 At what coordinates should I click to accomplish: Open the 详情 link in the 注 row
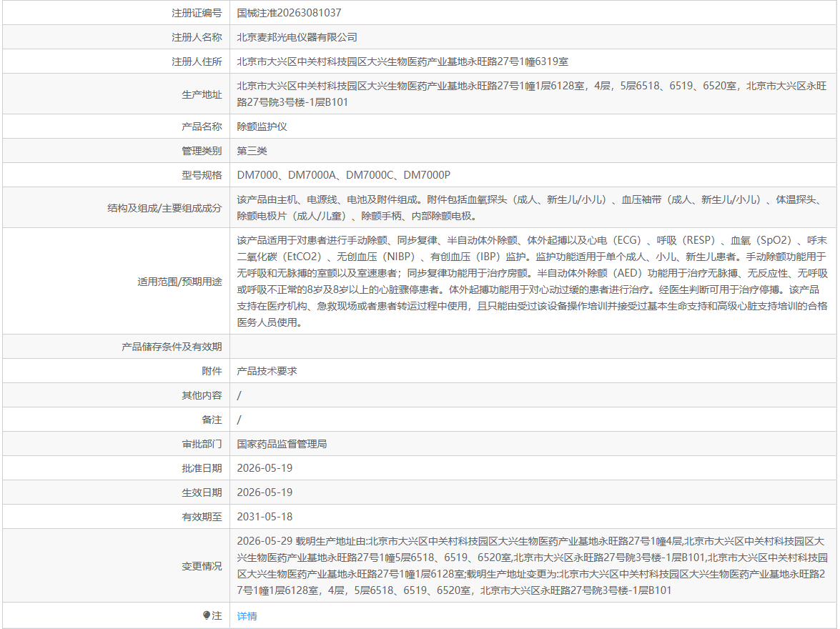tap(247, 616)
